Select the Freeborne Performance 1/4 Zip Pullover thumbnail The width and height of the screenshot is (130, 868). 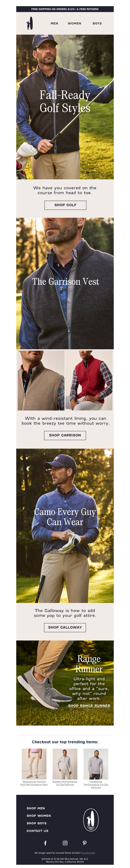point(96,764)
